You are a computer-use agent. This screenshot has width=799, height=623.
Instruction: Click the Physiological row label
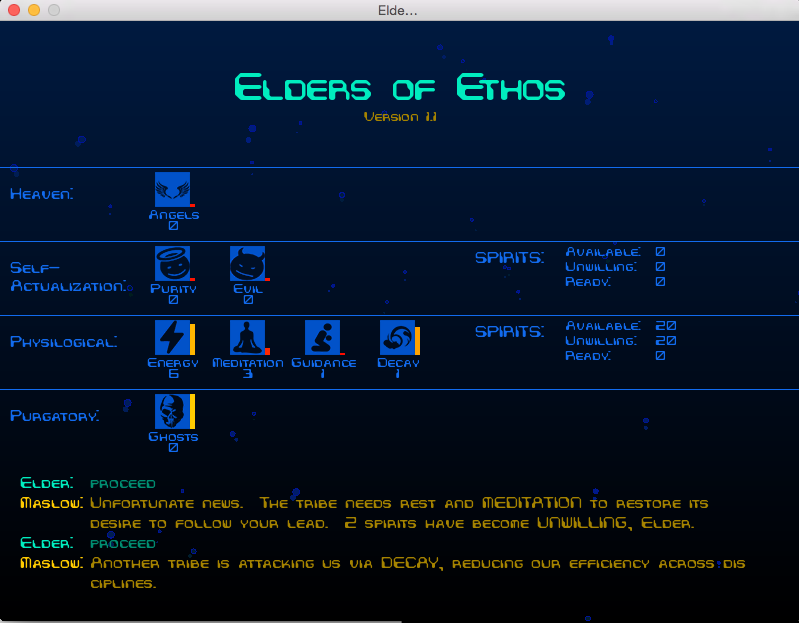tap(64, 342)
